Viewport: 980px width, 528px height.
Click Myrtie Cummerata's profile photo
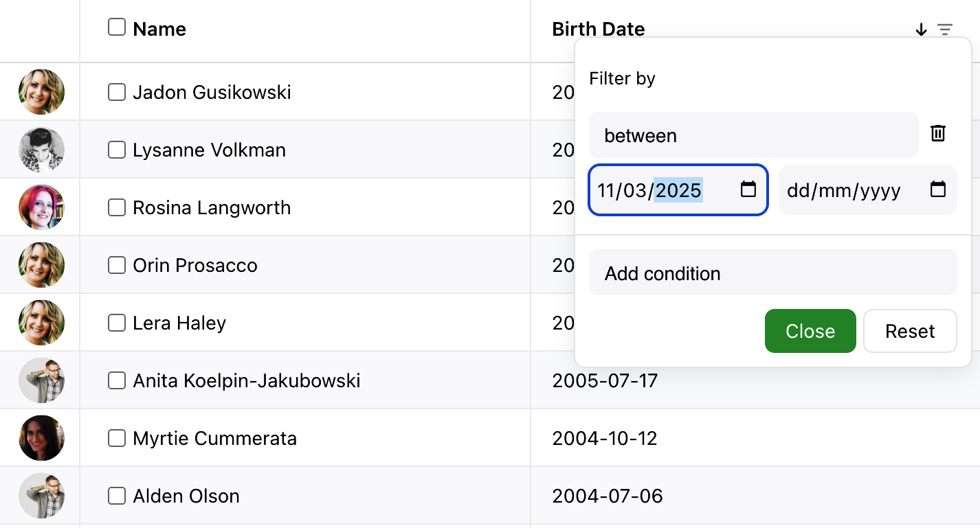point(40,437)
